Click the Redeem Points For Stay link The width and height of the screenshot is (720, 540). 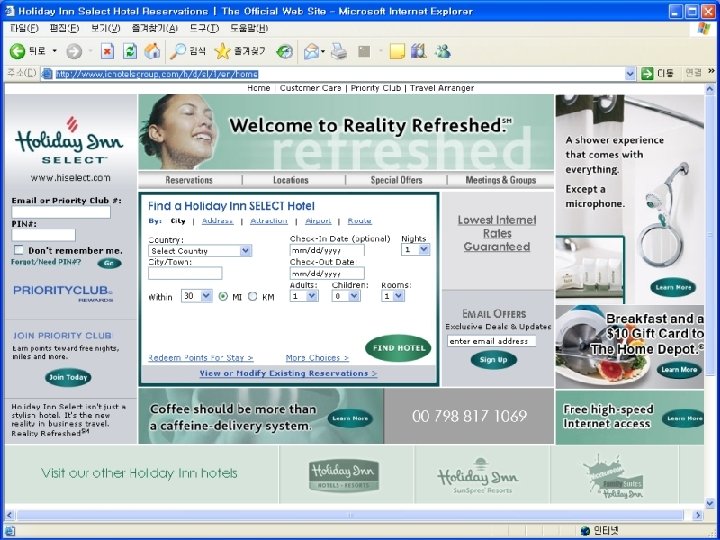pyautogui.click(x=201, y=358)
